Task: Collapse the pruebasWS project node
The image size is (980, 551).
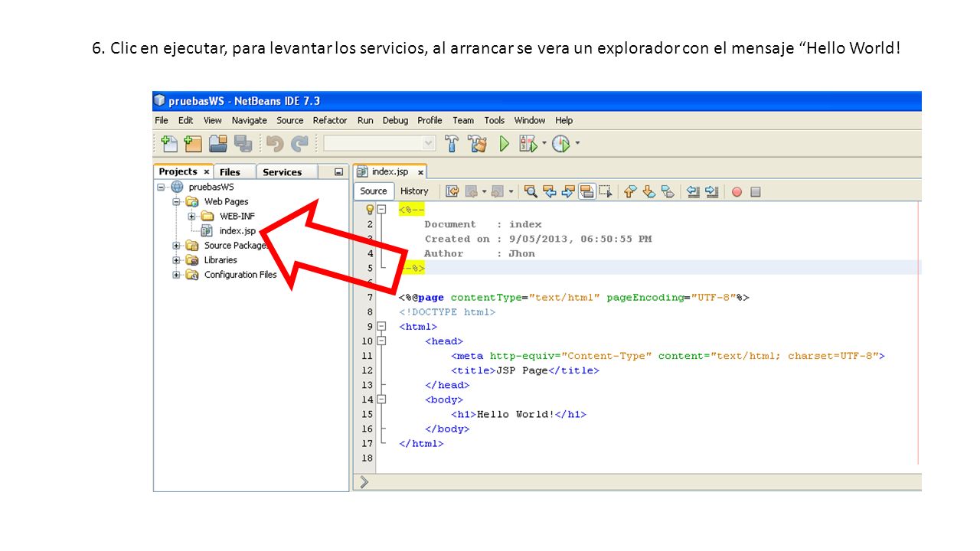Action: click(x=162, y=187)
